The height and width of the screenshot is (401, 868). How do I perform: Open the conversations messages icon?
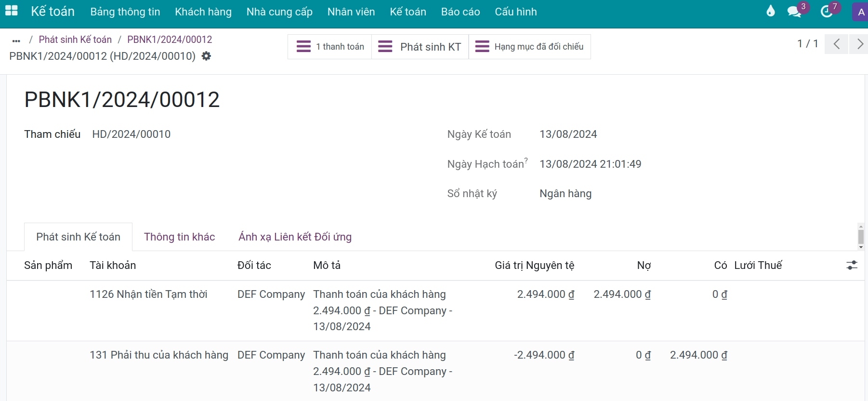pyautogui.click(x=795, y=11)
